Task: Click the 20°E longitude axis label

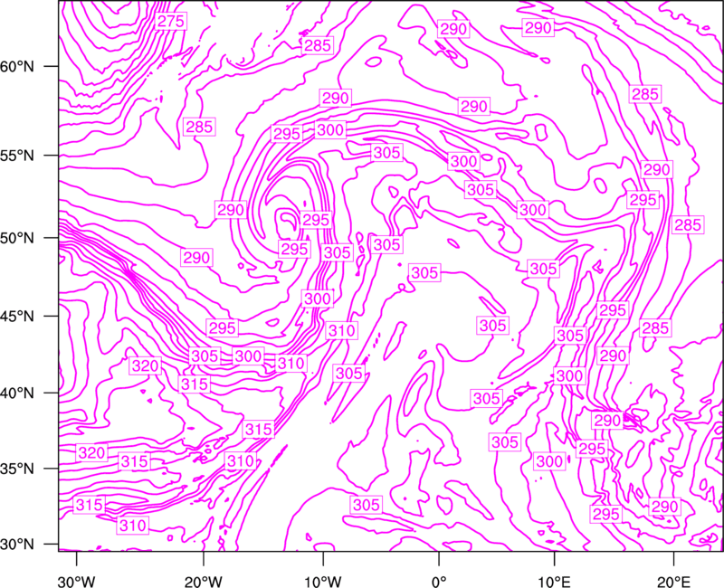Action: tap(673, 582)
